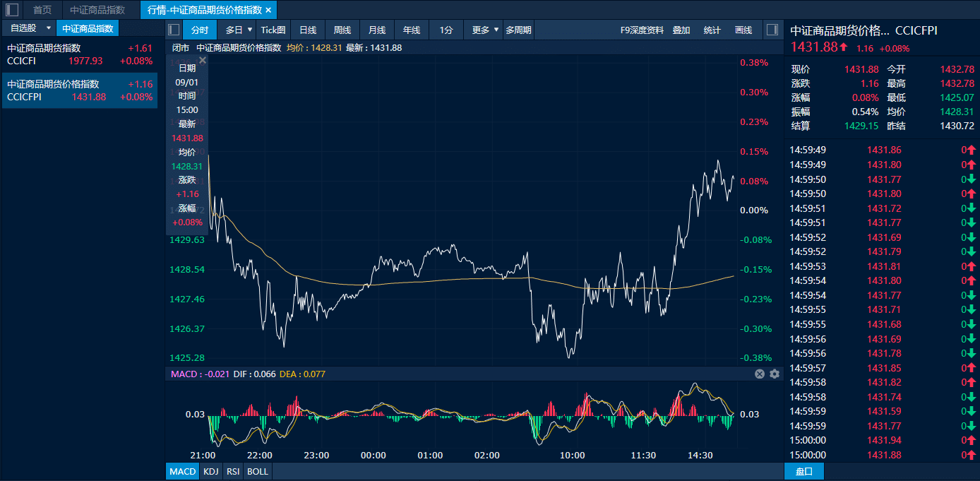Image resolution: width=980 pixels, height=481 pixels.
Task: Switch to the 首页 tab
Action: 42,10
